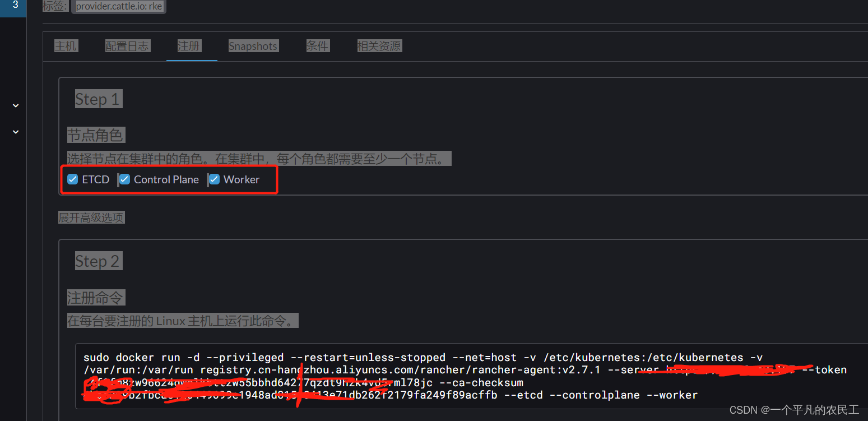Switch to the 配置日志 tab
868x421 pixels.
127,46
